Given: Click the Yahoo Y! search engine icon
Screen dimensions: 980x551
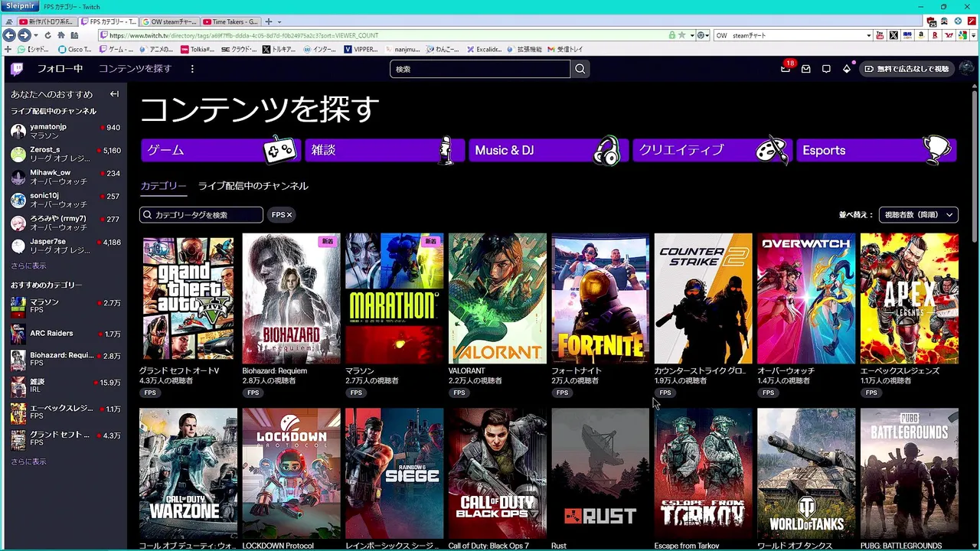Looking at the screenshot, I should click(949, 35).
